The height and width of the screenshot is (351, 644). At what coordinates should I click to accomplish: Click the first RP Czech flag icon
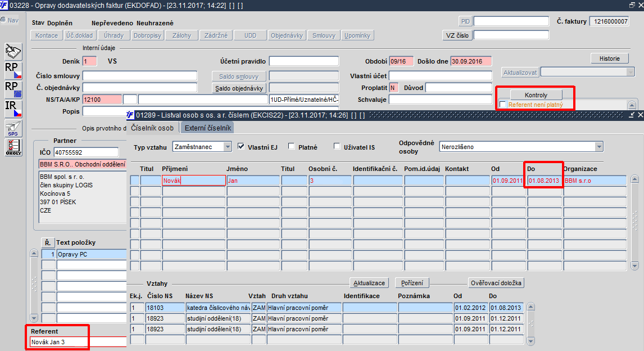[x=13, y=71]
